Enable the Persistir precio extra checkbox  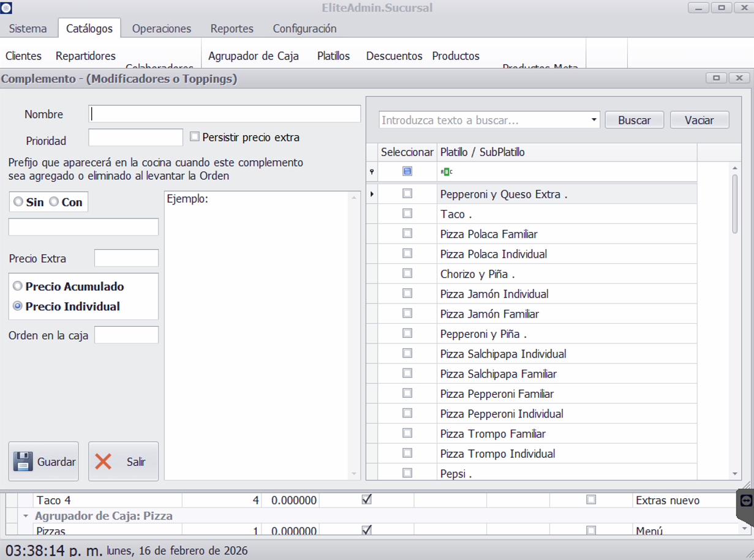coord(195,137)
